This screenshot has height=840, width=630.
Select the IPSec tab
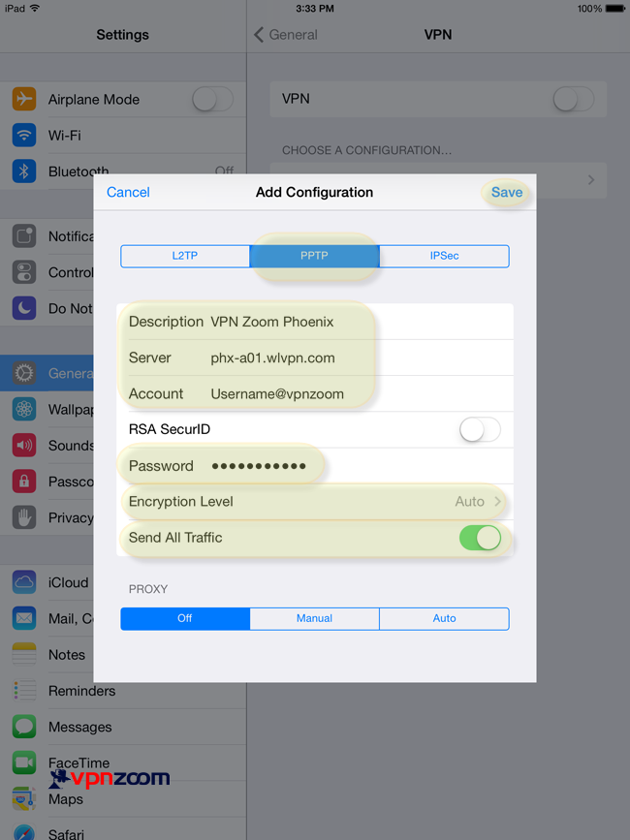(x=444, y=256)
